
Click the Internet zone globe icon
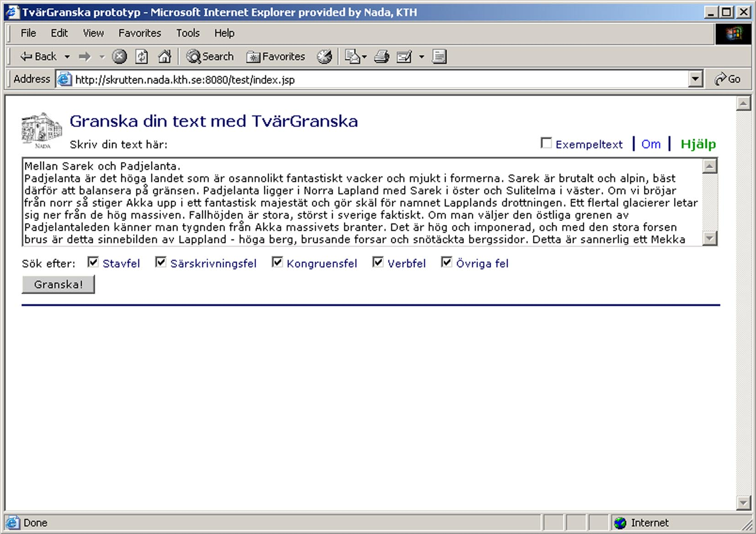click(620, 523)
